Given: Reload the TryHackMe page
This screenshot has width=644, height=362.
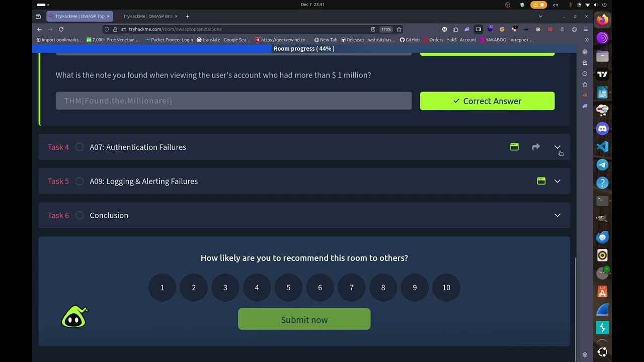Looking at the screenshot, I should point(61,29).
